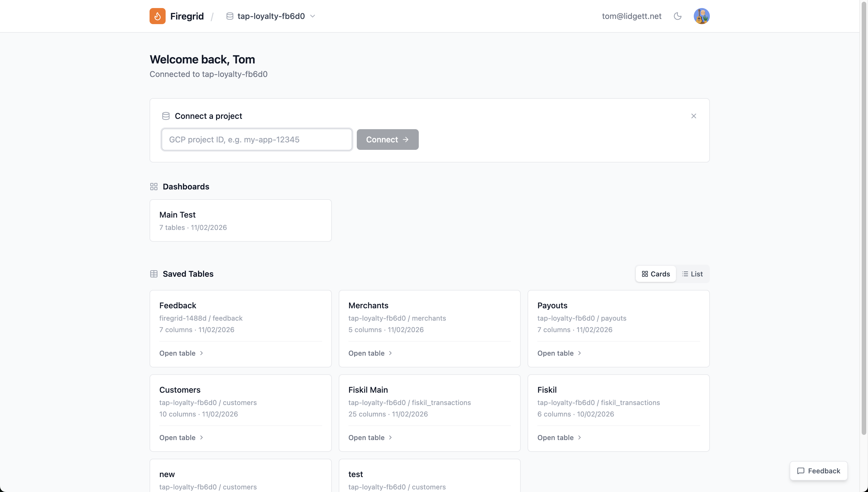Click the database icon beside tap-loyalty-fb6d0

tap(230, 16)
